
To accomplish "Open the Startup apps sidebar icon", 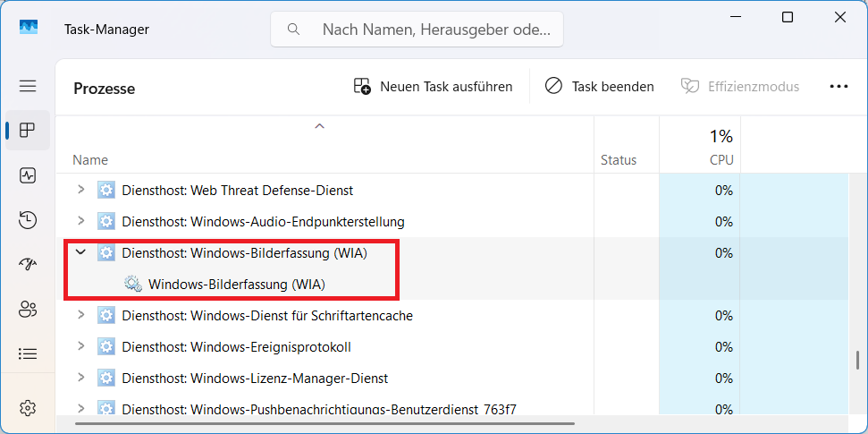I will (x=28, y=264).
